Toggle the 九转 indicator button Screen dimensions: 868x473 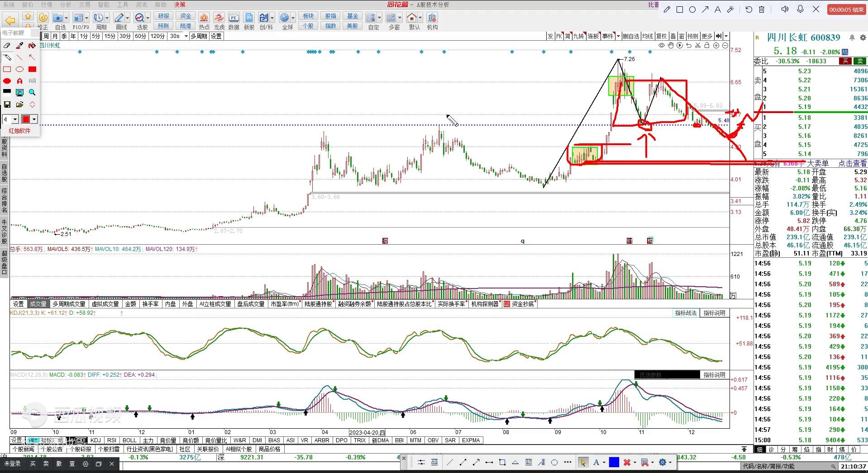coord(579,36)
